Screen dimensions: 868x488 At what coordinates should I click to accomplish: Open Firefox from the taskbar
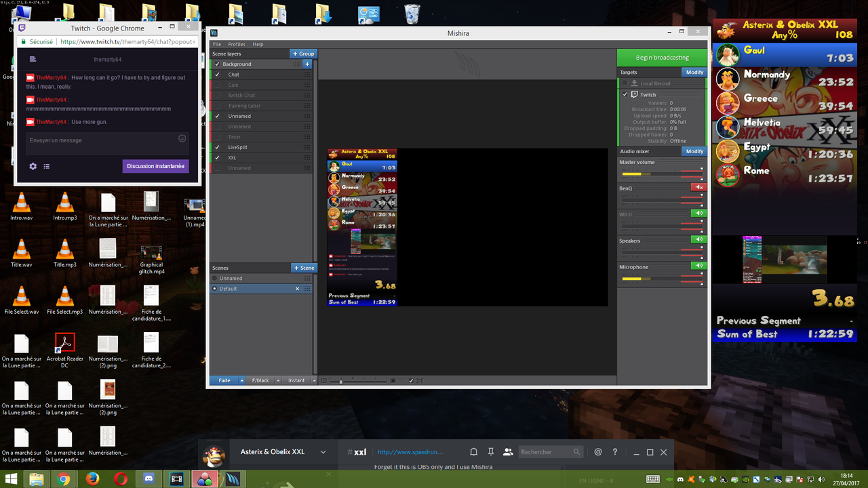click(x=93, y=479)
